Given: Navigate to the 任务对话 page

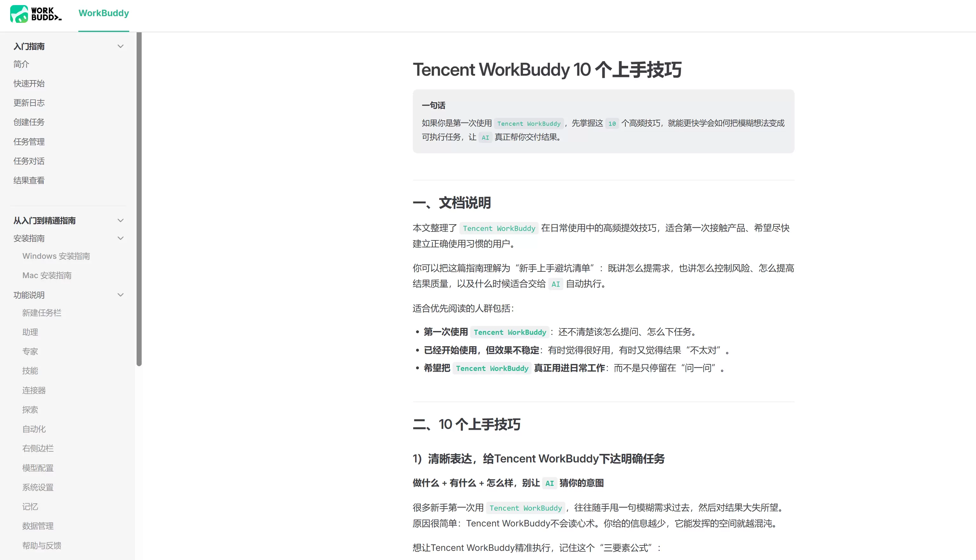Looking at the screenshot, I should coord(29,161).
